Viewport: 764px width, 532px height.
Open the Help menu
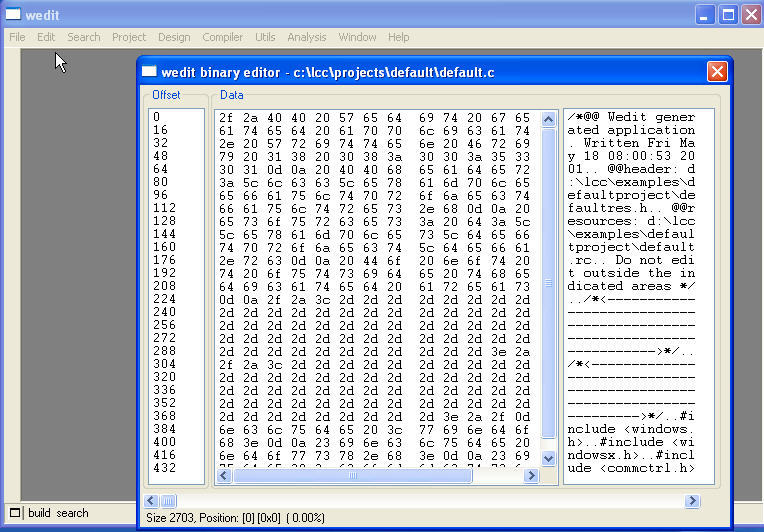coord(399,37)
